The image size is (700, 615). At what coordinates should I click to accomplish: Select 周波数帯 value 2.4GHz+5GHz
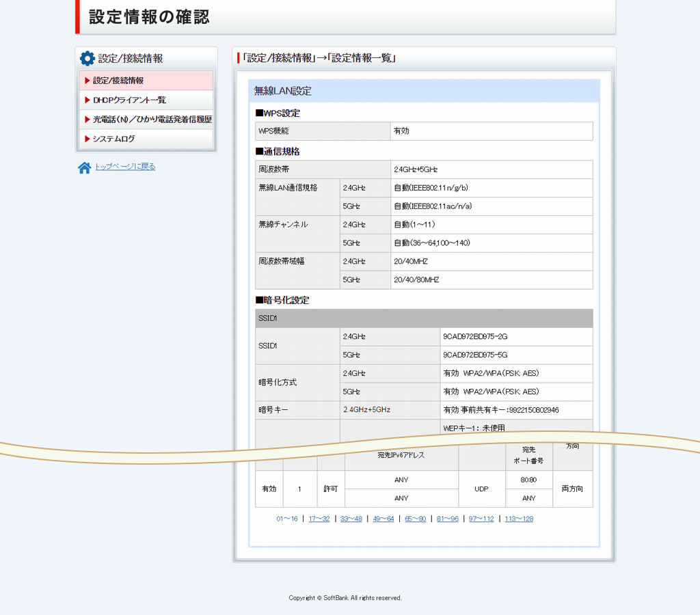click(492, 169)
